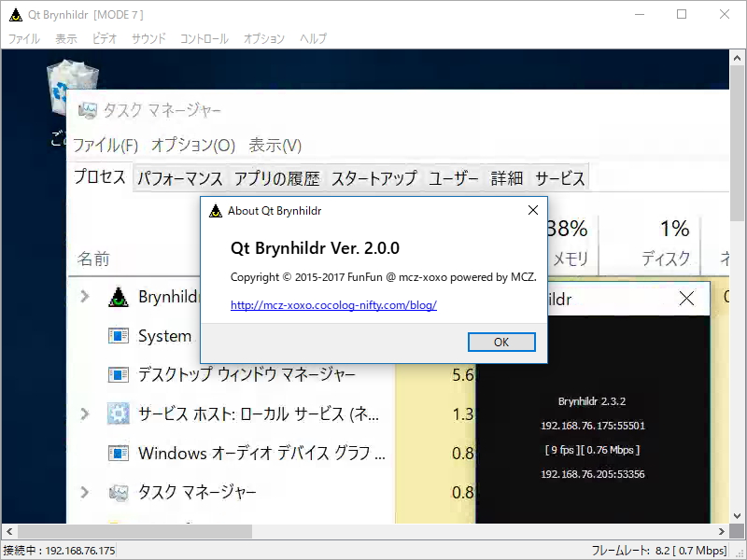Click the left arrow of the horizontal scrollbar
Screen dimensions: 747x560
point(8,530)
